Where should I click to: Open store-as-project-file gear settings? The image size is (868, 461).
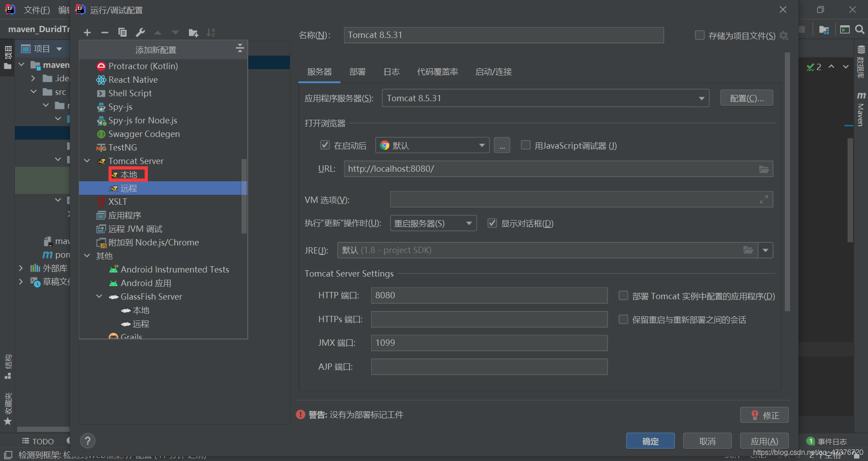(x=784, y=36)
